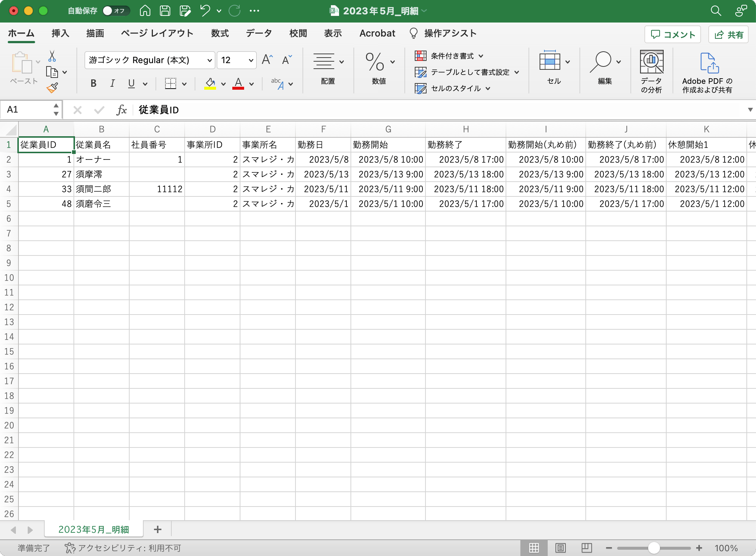Open the font name dropdown

pos(209,60)
